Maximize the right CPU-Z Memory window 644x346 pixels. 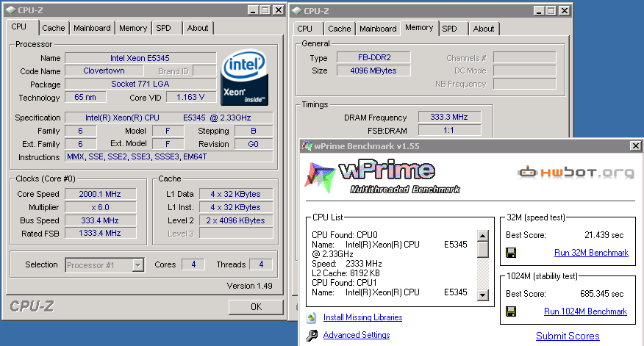pyautogui.click(x=551, y=11)
